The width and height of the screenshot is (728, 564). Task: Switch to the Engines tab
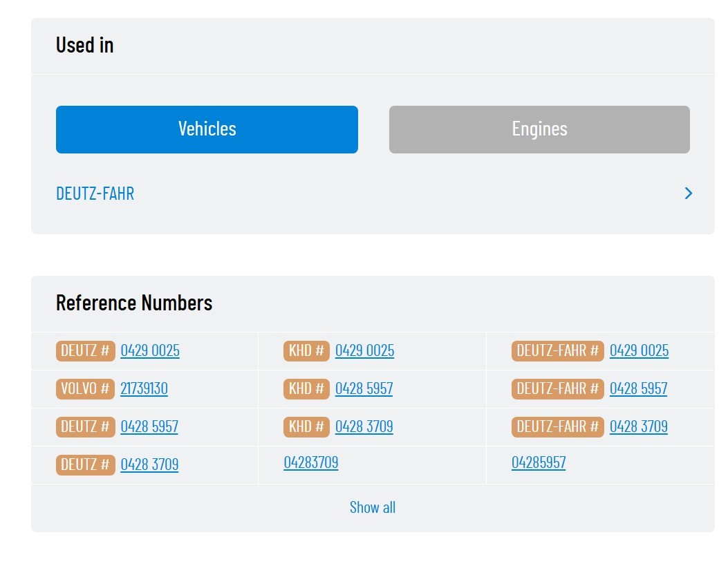[539, 129]
